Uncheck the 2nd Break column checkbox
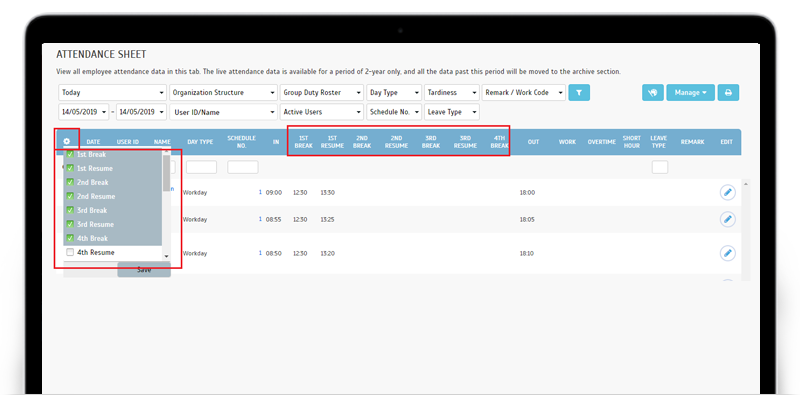Viewport: 800px width, 395px height. coord(70,182)
